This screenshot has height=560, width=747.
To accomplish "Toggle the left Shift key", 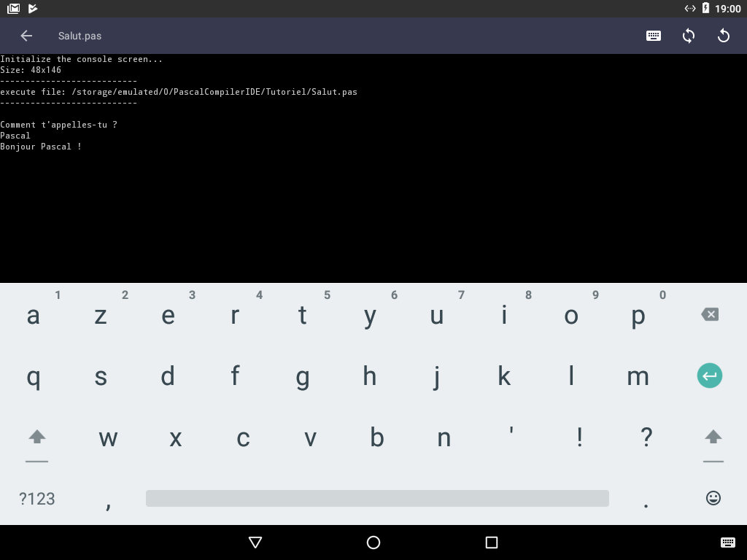I will [36, 438].
